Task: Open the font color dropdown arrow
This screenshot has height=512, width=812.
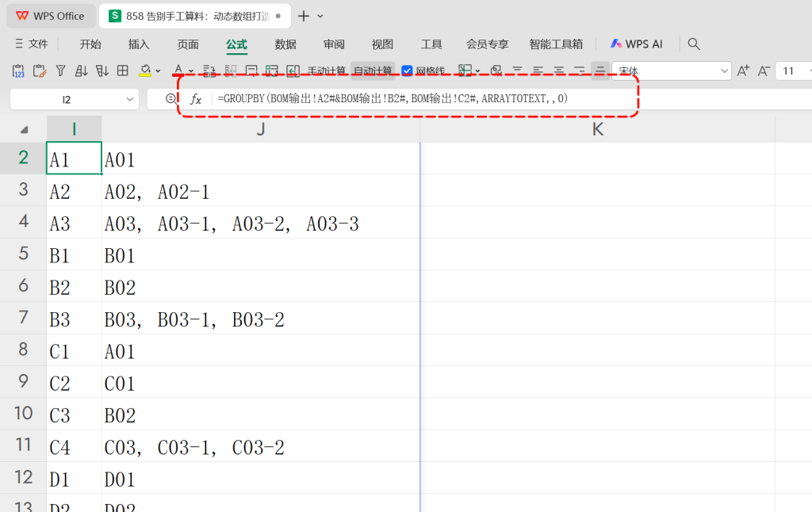Action: 190,71
